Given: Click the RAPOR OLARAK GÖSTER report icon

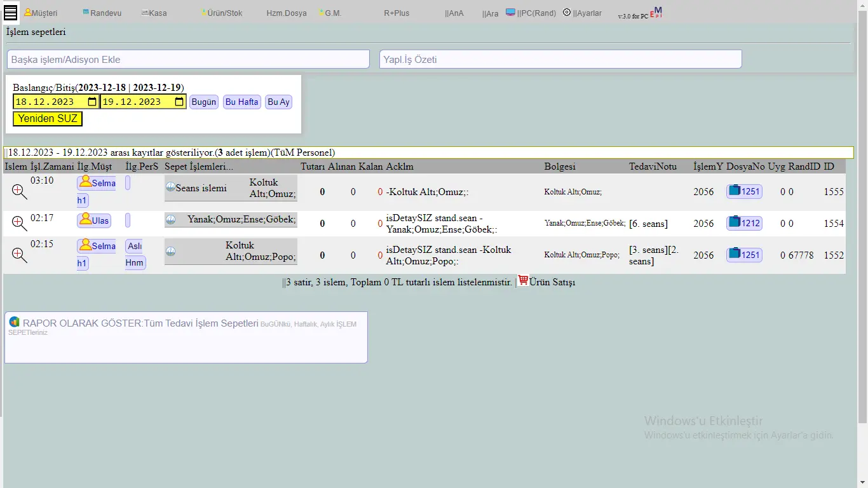Looking at the screenshot, I should [x=14, y=322].
